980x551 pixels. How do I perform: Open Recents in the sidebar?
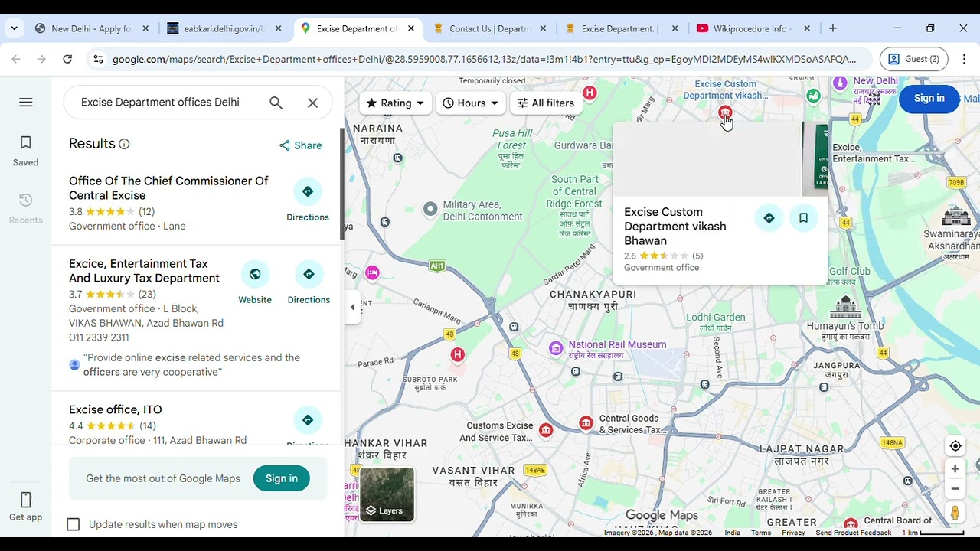pyautogui.click(x=25, y=209)
